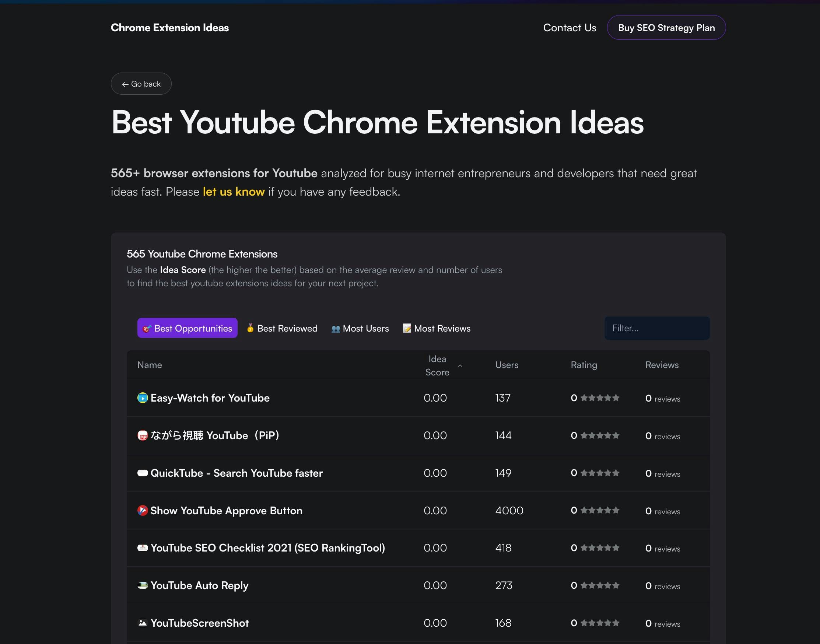
Task: Click '0 reviews' in Easy-Watch row
Action: tap(662, 398)
